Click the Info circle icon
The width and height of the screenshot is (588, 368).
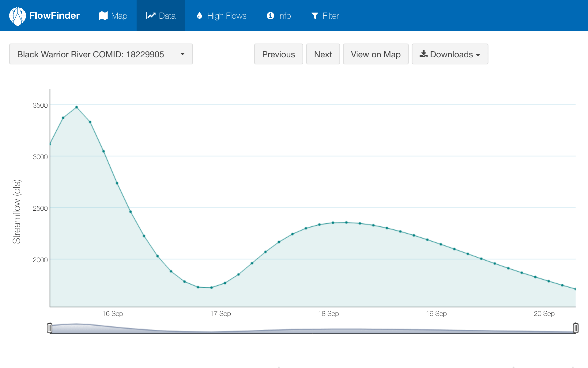coord(270,16)
